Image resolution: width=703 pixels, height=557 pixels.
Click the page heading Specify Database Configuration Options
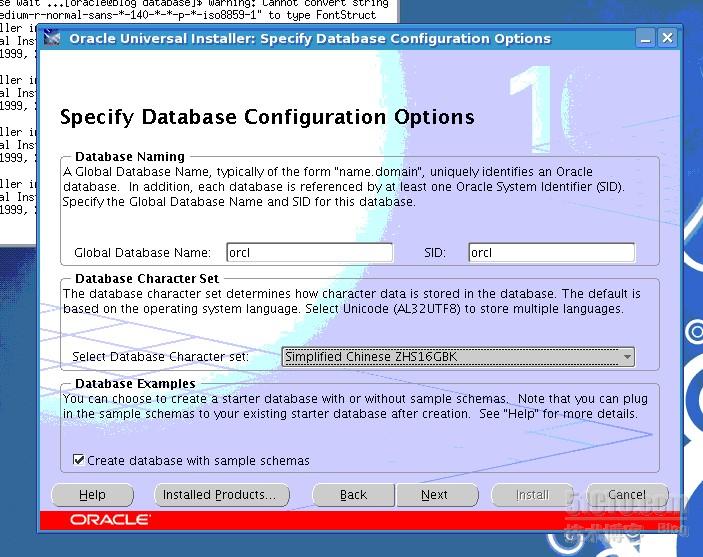click(267, 117)
